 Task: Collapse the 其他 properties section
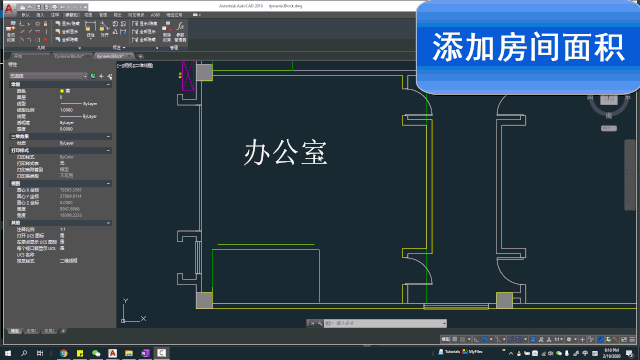click(x=108, y=223)
